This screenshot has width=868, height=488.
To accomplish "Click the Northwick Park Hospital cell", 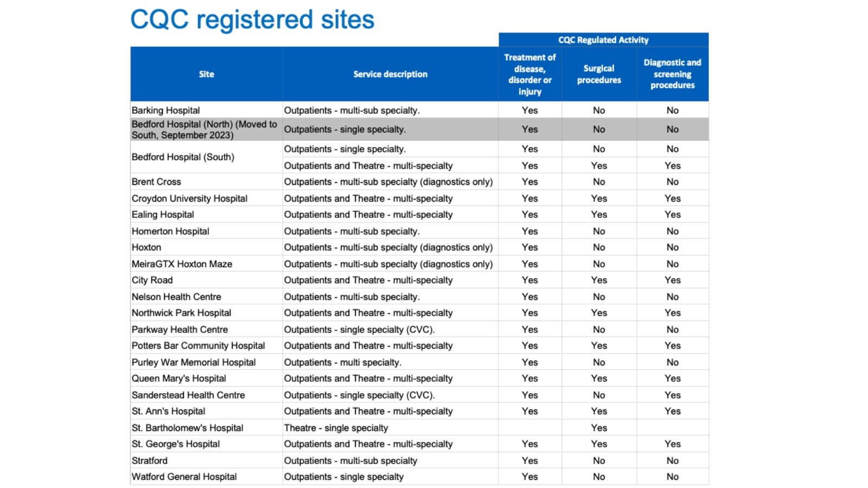I will (x=182, y=313).
